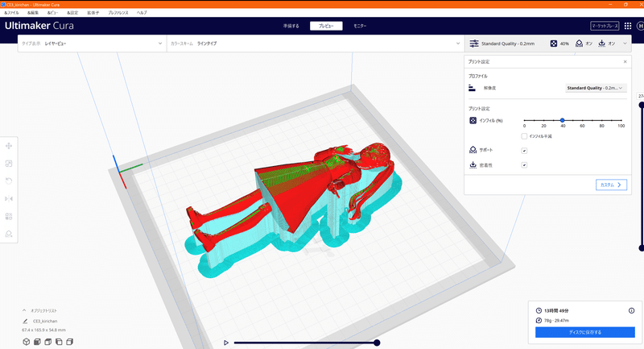644x349 pixels.
Task: Open the カラースキーム ラインタイプ dropdown
Action: (x=316, y=44)
